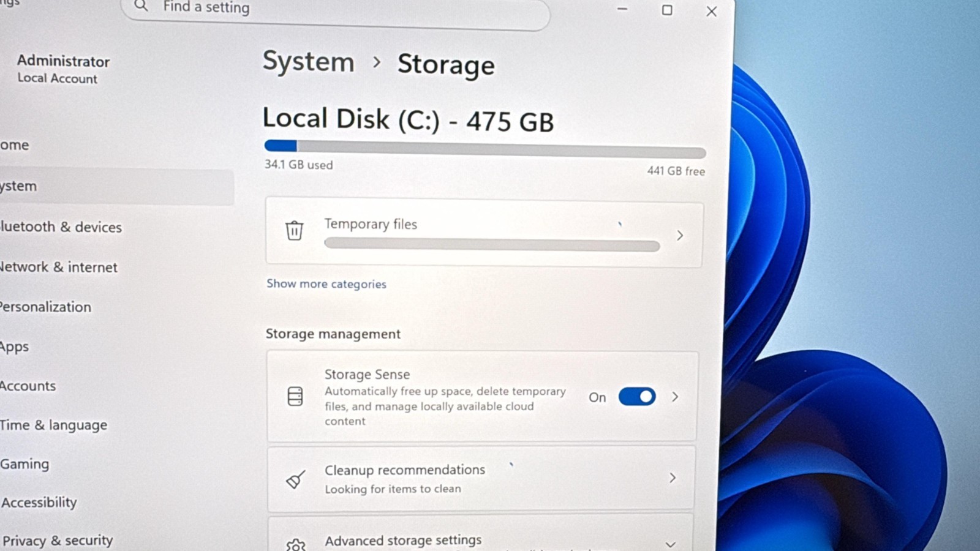Turn off the Storage Sense toggle
The image size is (980, 551).
(x=637, y=397)
